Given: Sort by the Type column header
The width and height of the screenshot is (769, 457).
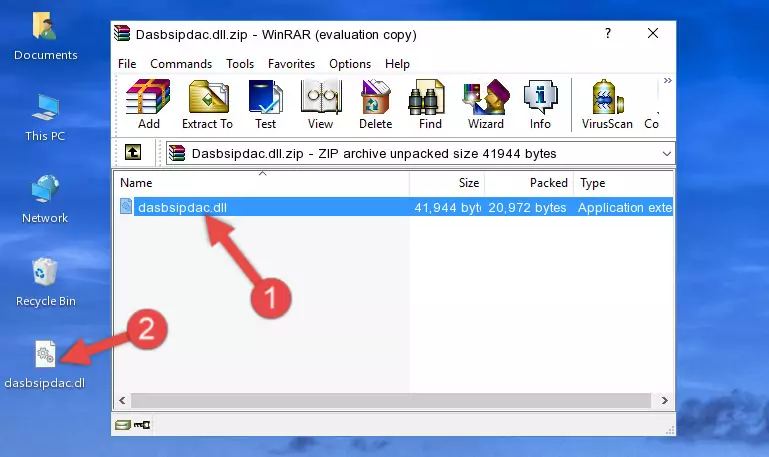Looking at the screenshot, I should point(624,183).
